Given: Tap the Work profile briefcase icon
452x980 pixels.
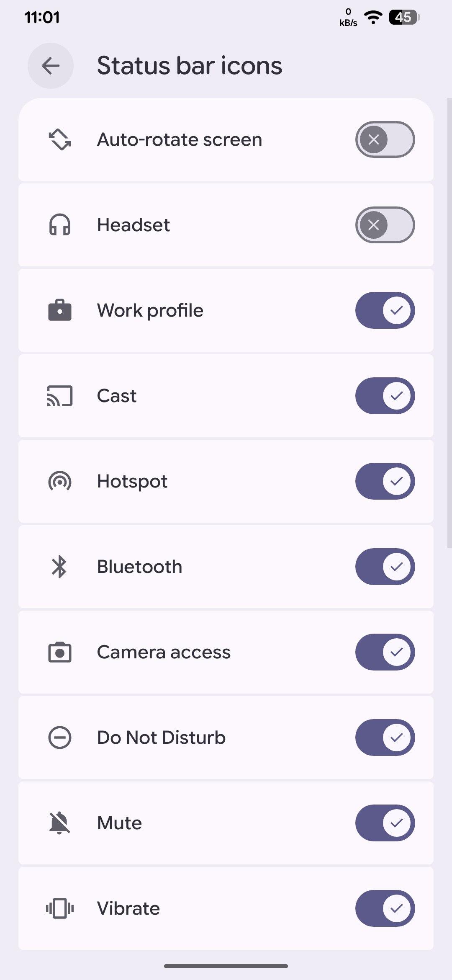Looking at the screenshot, I should point(60,310).
